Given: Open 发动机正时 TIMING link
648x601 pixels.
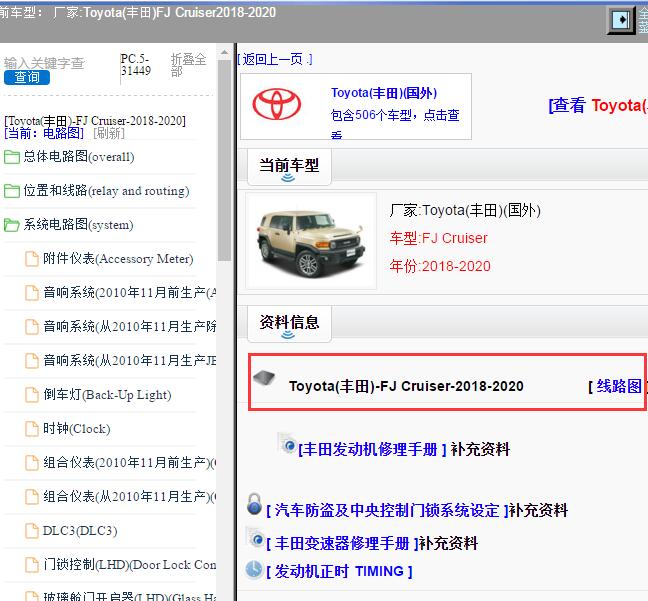Looking at the screenshot, I should (339, 571).
